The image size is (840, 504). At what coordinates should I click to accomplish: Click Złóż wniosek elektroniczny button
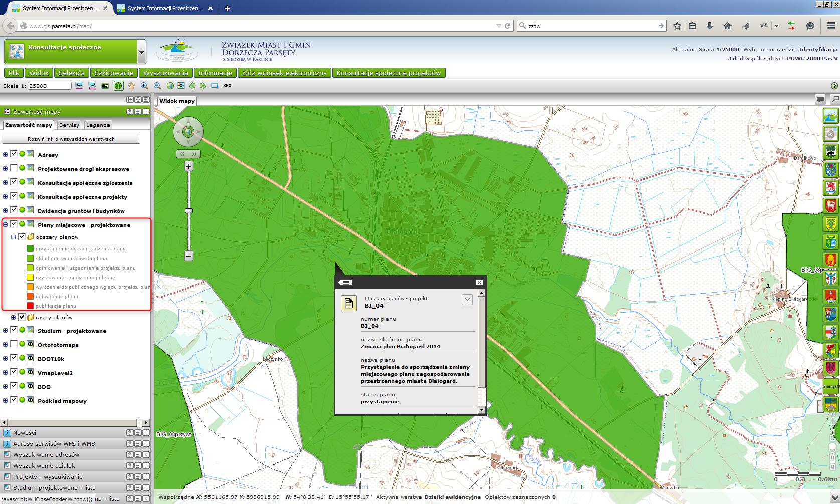click(x=284, y=73)
